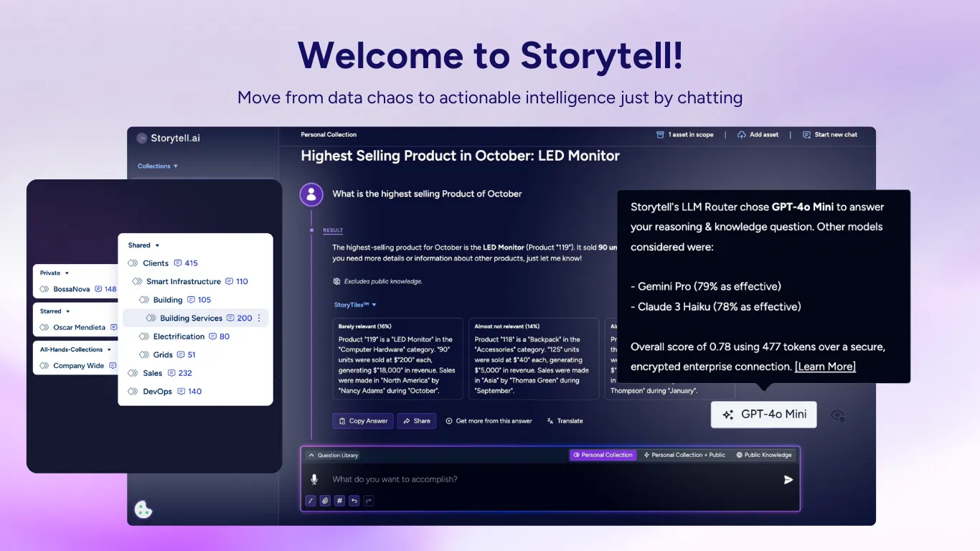Click the undo arrow icon near the attachment icon
Viewport: 980px width, 551px height.
354,501
